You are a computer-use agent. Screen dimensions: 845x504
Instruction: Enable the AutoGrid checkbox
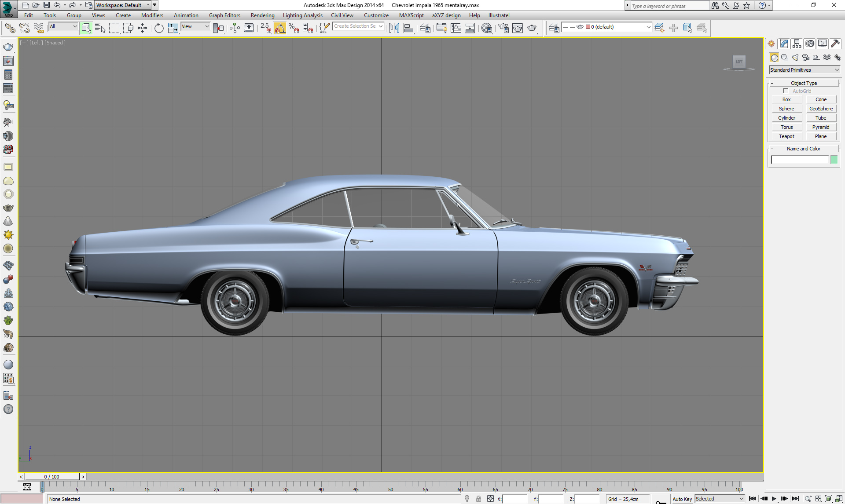click(786, 91)
